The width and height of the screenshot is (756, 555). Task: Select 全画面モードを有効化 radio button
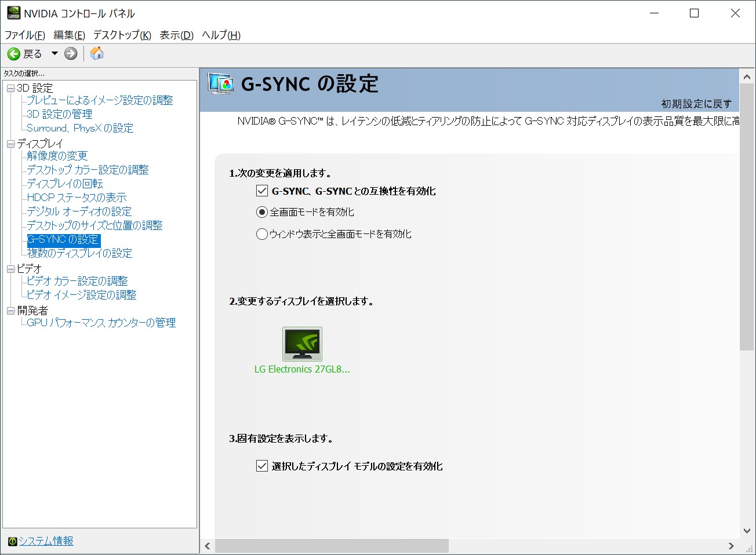[262, 212]
